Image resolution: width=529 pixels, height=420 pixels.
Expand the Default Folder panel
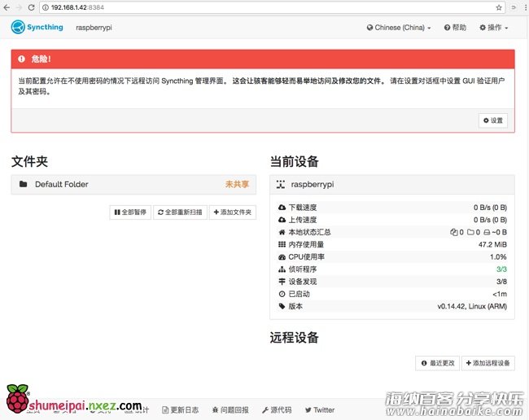pos(133,185)
